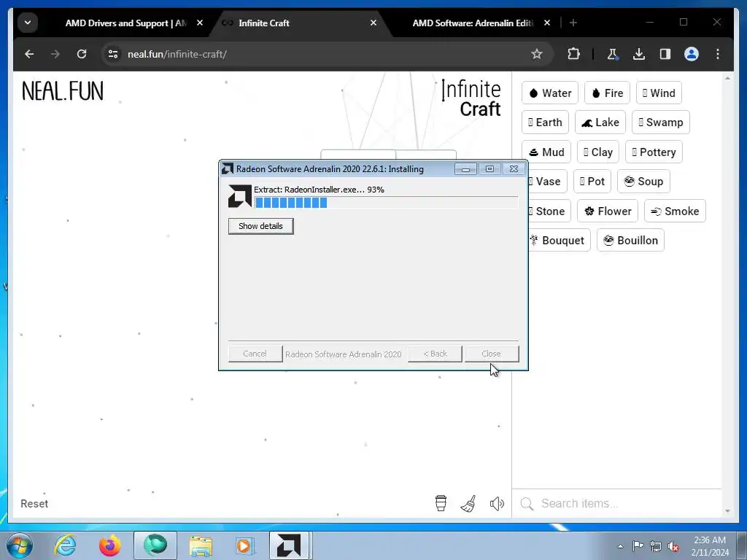Click the installer extraction progress bar
The height and width of the screenshot is (560, 747).
click(387, 203)
